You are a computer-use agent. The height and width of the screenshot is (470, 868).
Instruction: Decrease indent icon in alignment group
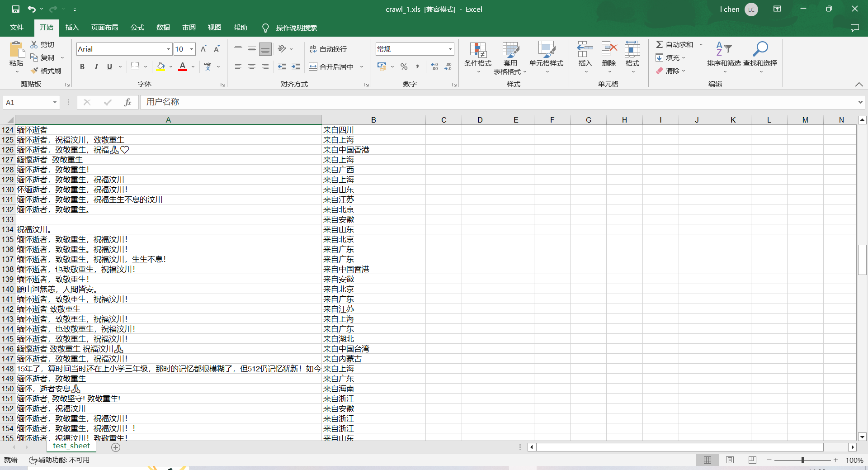(x=282, y=66)
